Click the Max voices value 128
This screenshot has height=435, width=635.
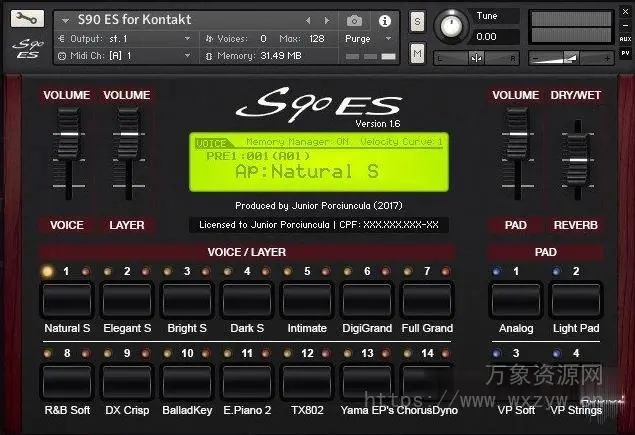317,39
